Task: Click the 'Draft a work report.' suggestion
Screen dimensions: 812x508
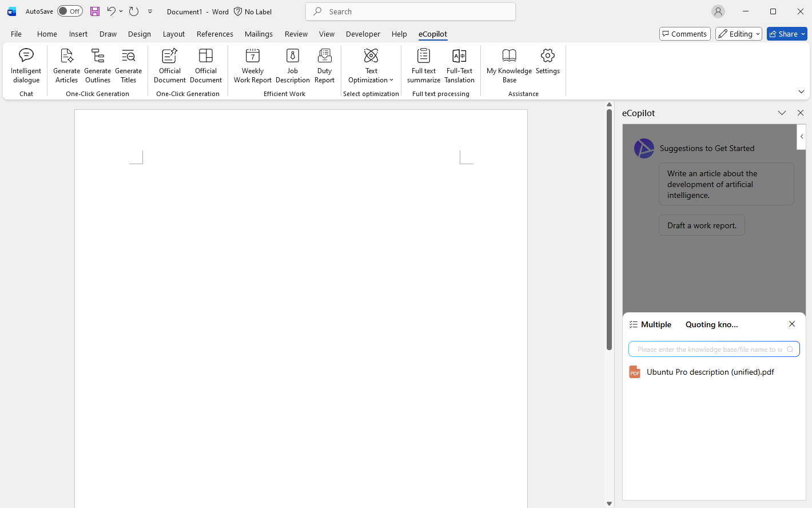Action: point(702,225)
